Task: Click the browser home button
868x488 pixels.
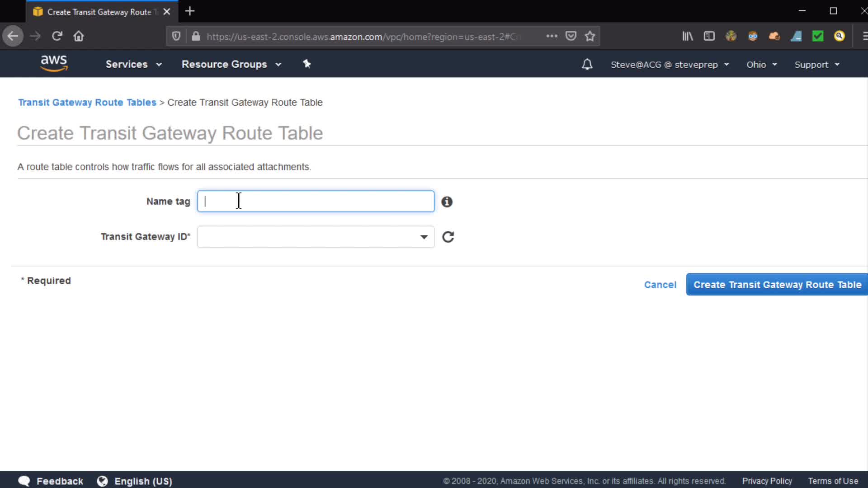Action: (x=79, y=36)
